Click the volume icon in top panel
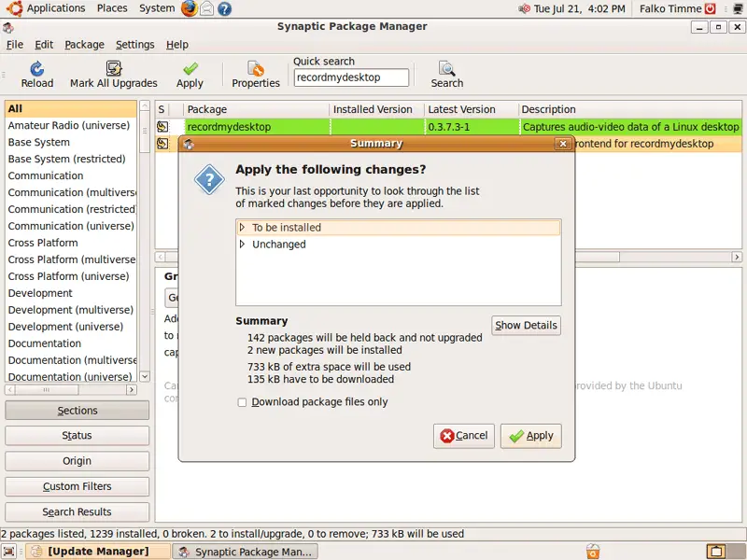The image size is (747, 560). 524,8
